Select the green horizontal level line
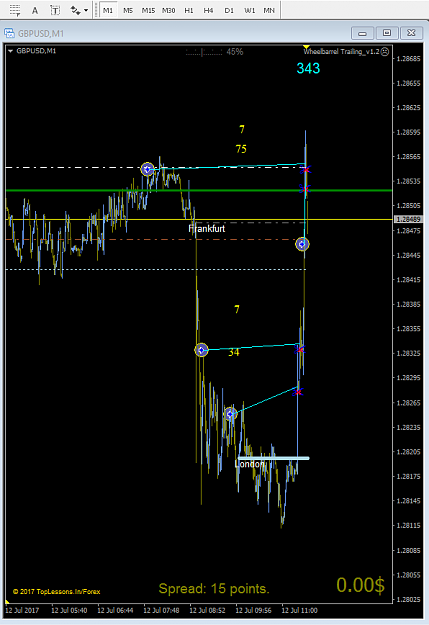Viewport: 429px width, 625px height. click(x=199, y=191)
